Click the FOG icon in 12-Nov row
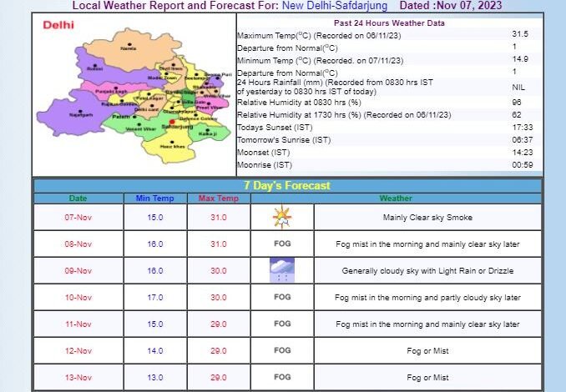 click(x=282, y=350)
